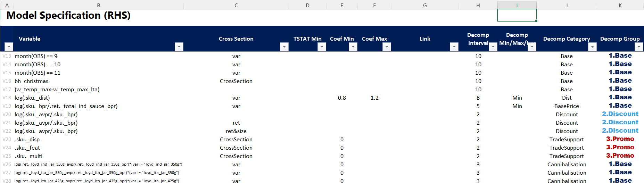Select the bh_christmas variable cell
The width and height of the screenshot is (644, 183).
click(32, 81)
